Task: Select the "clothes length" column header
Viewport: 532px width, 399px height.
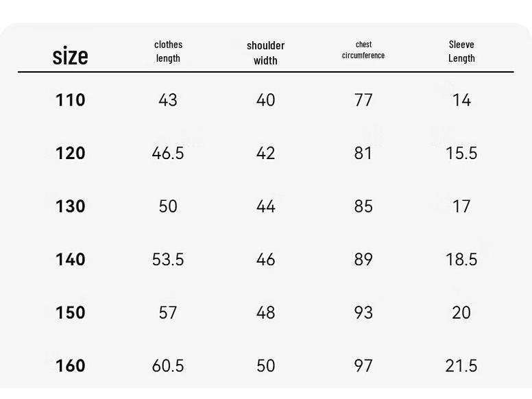Action: point(168,51)
